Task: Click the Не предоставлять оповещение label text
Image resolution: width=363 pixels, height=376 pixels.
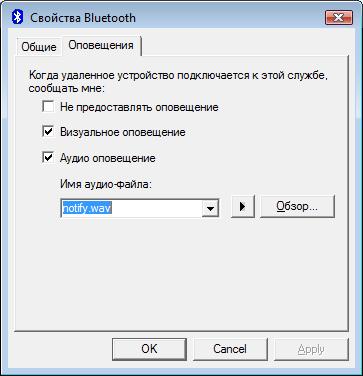Action: 139,107
